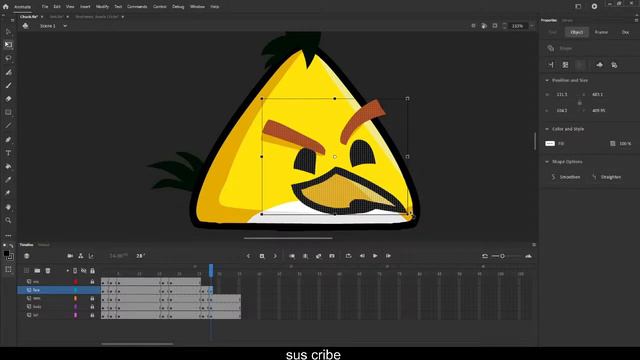Viewport: 640px width, 360px height.
Task: Click the Add Camera icon in the timeline
Action: click(70, 256)
